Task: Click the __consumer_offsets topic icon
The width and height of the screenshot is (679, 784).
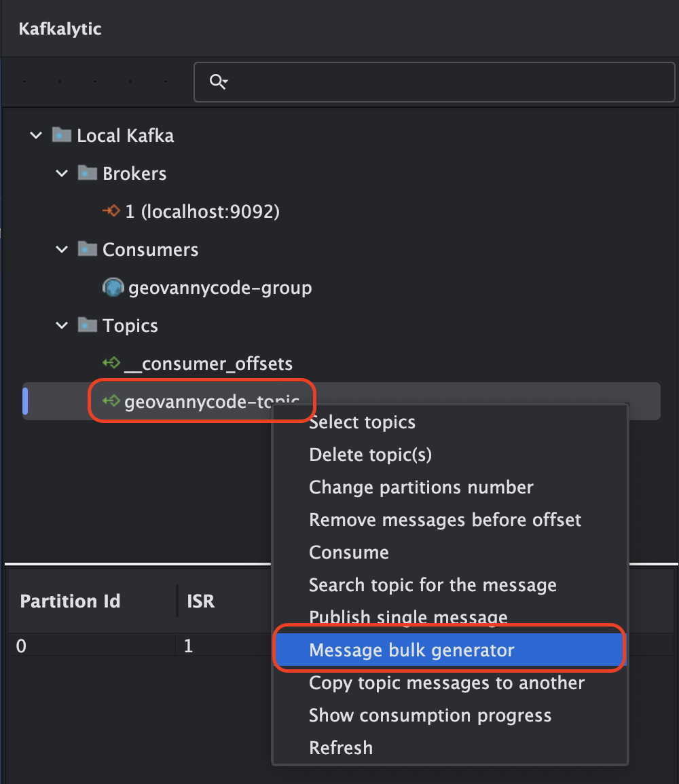Action: [x=111, y=363]
